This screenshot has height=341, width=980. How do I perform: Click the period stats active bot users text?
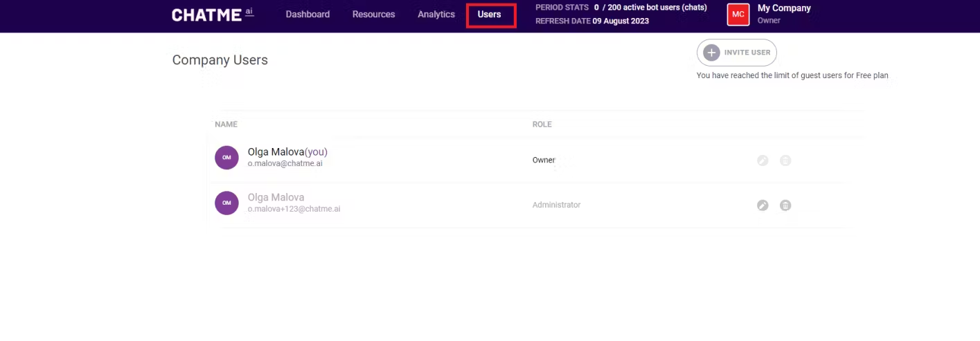point(649,8)
